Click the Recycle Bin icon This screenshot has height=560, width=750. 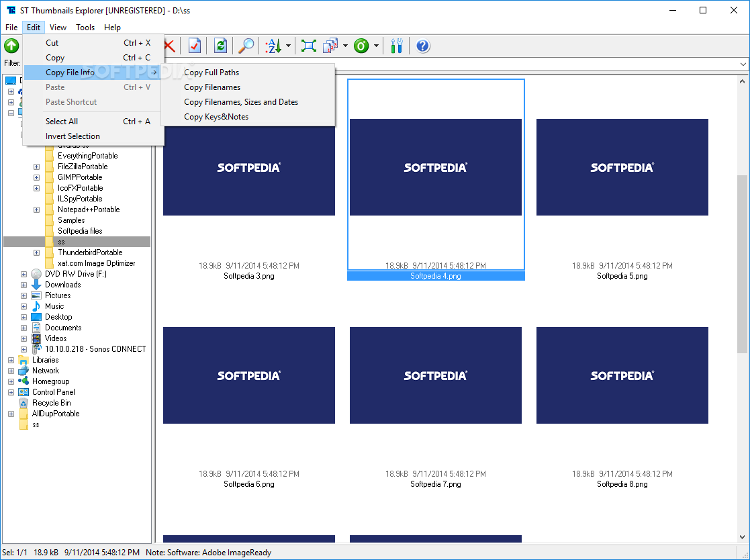[24, 403]
